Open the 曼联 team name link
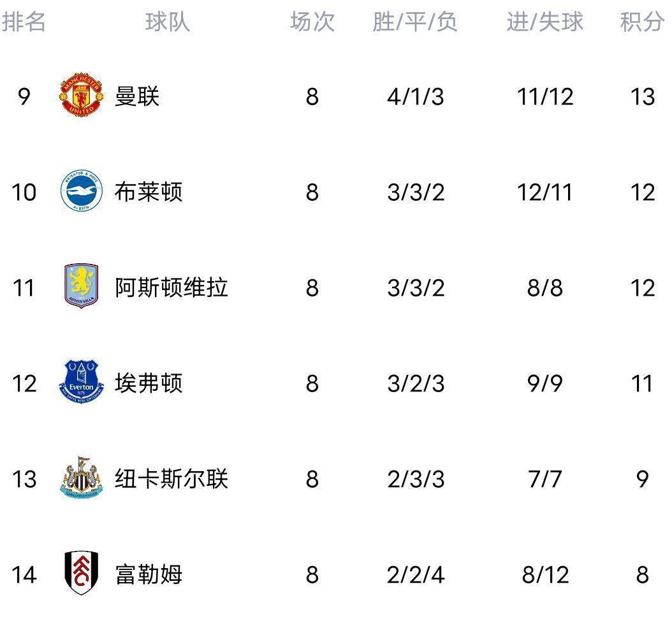The width and height of the screenshot is (672, 628). [137, 96]
